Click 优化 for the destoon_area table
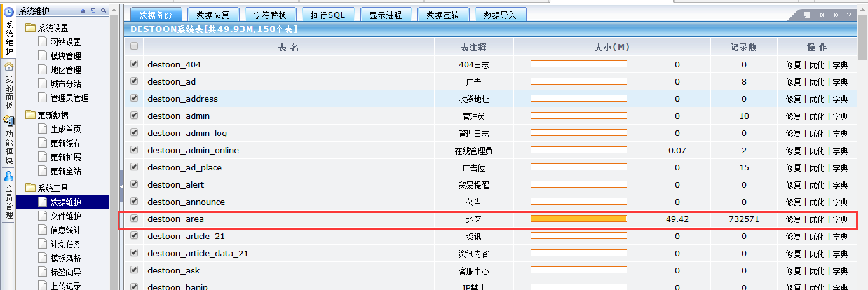Screen dimensions: 868x290 (817, 219)
